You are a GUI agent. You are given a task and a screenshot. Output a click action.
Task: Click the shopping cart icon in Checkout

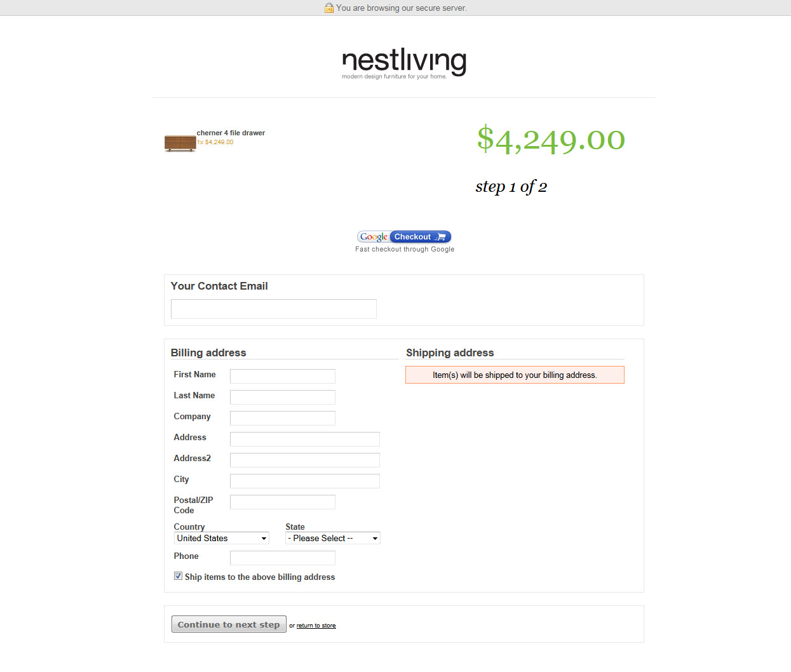click(x=441, y=237)
